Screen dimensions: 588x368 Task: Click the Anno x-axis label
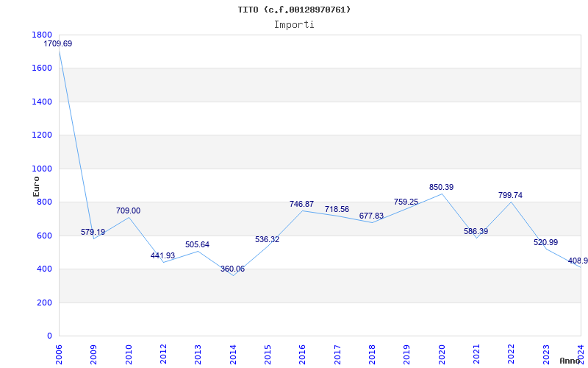coord(572,361)
